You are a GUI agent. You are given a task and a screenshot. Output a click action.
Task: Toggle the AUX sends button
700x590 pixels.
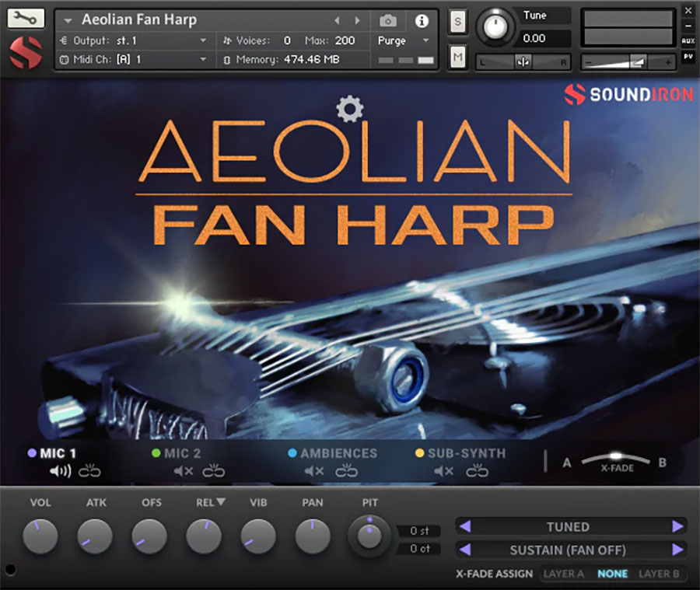pos(688,41)
